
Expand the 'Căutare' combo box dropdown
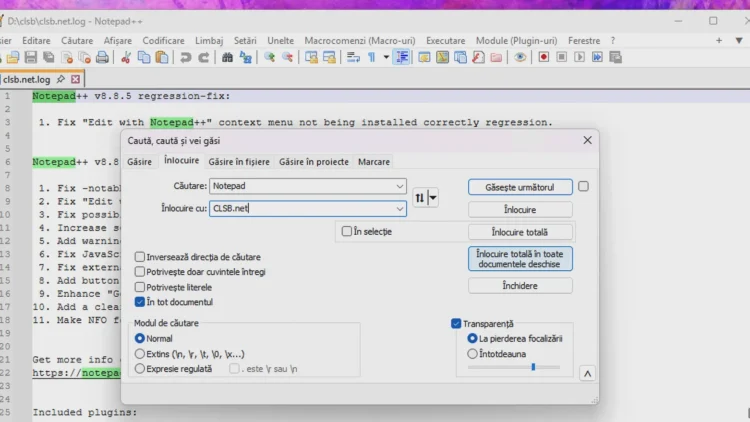pyautogui.click(x=400, y=186)
